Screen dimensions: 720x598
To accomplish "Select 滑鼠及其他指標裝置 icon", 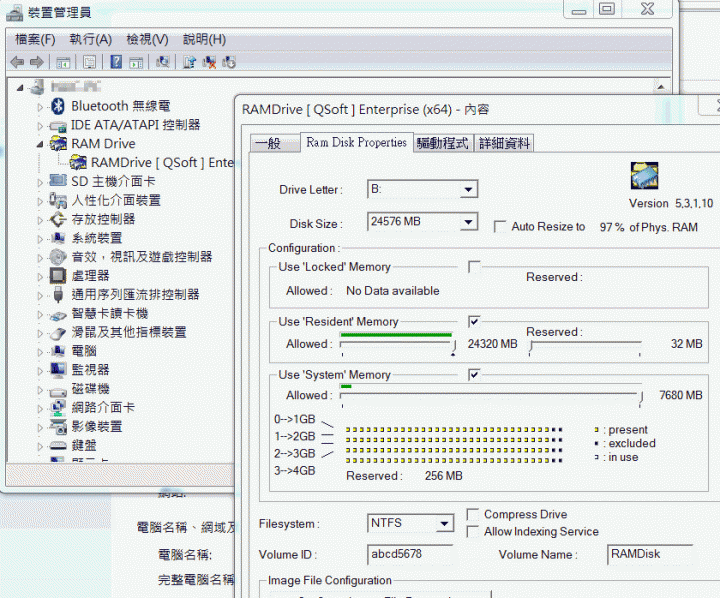I will (58, 333).
